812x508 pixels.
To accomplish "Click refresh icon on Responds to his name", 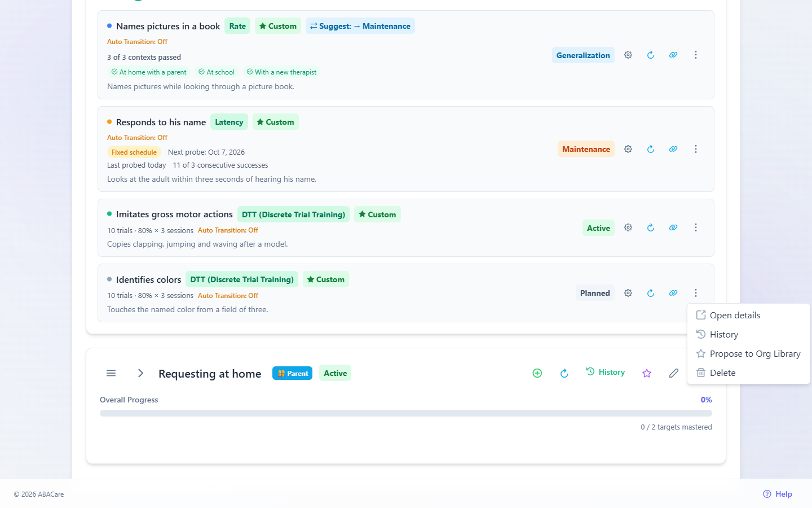I will coord(651,149).
